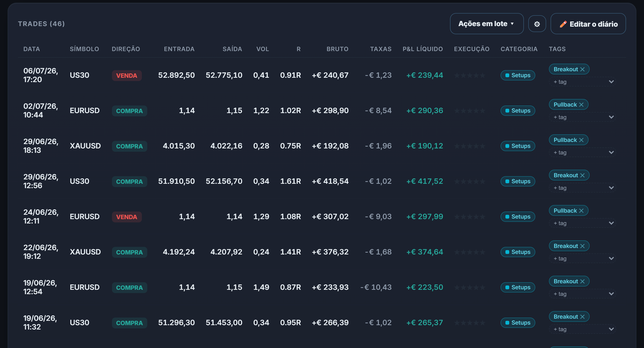Image resolution: width=644 pixels, height=348 pixels.
Task: Click the exit price 51.453,00
Action: click(224, 323)
